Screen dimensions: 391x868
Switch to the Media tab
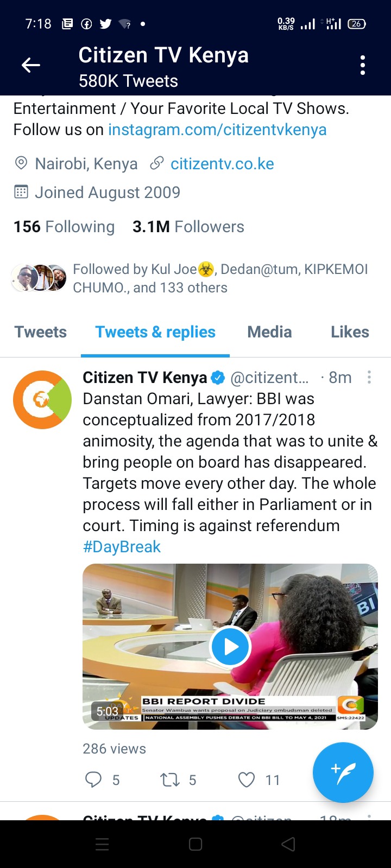point(269,332)
